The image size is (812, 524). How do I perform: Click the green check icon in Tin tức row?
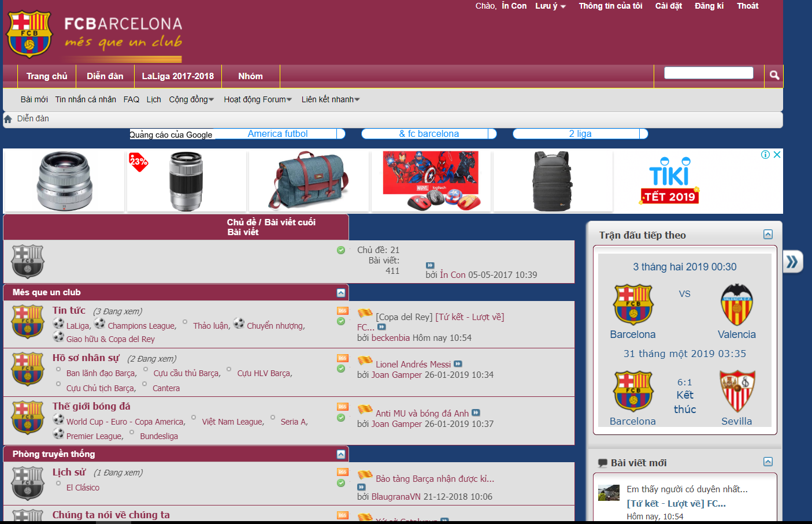click(x=341, y=321)
